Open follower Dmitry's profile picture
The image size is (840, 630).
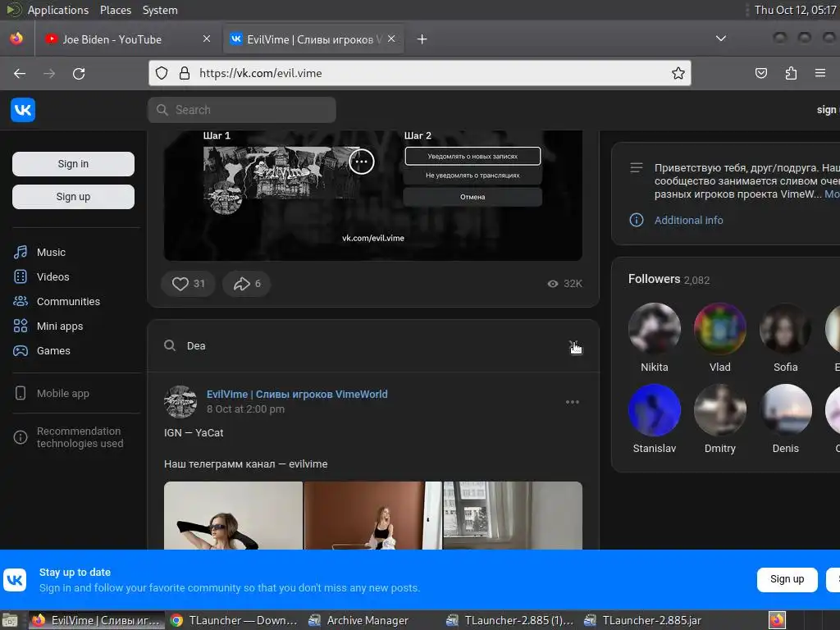pos(720,410)
